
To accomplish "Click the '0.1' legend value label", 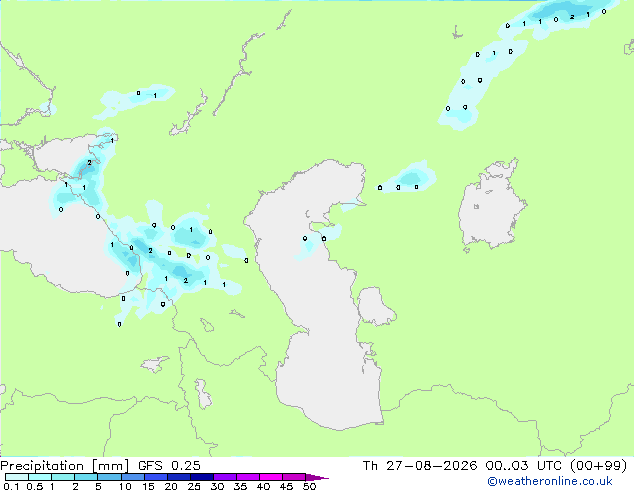I will click(11, 486).
